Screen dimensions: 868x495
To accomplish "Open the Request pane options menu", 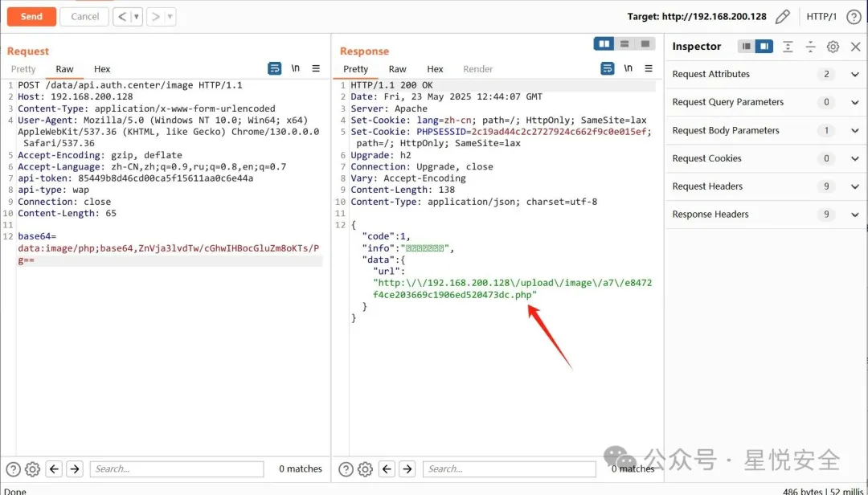I will click(316, 68).
